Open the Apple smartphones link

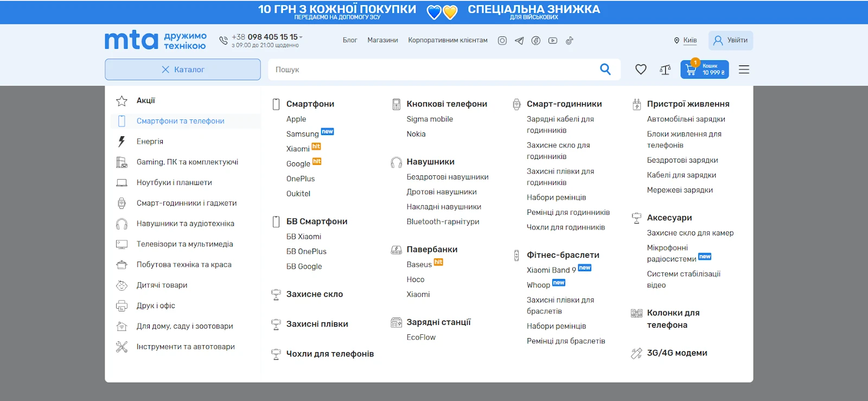pos(296,119)
